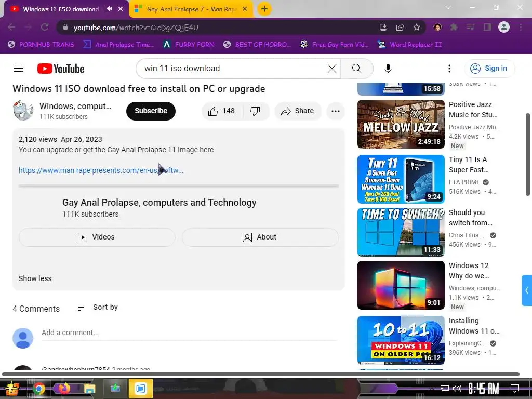Open the Time To Switch video thumbnail
532x399 pixels.
[x=401, y=232]
